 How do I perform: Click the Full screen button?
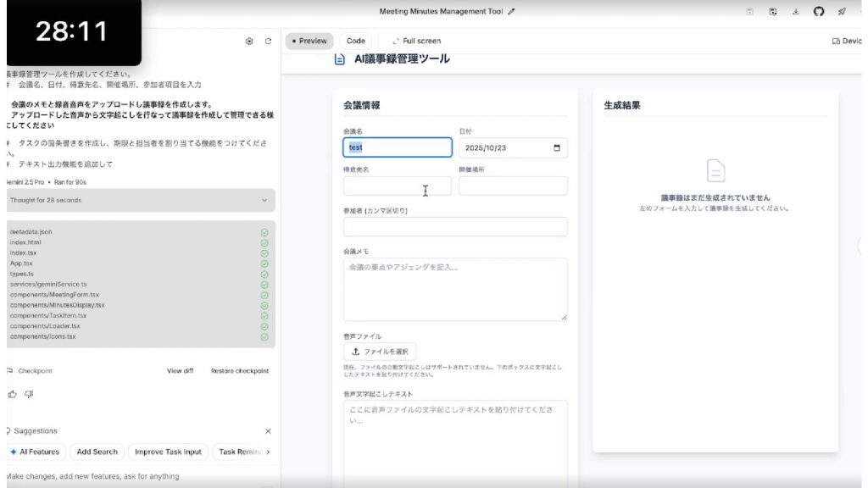pos(416,41)
